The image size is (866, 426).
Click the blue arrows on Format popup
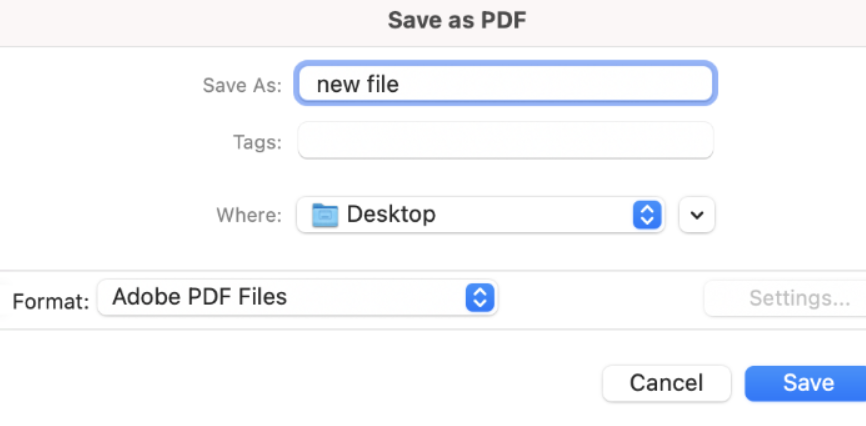tap(480, 298)
